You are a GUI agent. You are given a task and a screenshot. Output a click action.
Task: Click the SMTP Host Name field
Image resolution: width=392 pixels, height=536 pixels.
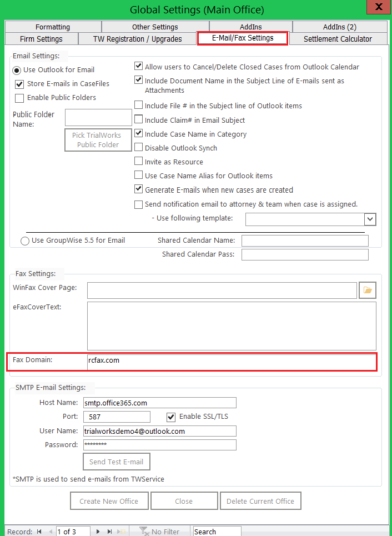[x=159, y=403]
